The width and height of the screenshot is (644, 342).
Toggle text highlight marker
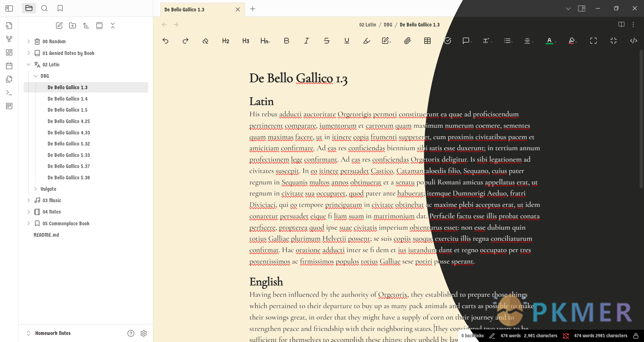pos(367,41)
